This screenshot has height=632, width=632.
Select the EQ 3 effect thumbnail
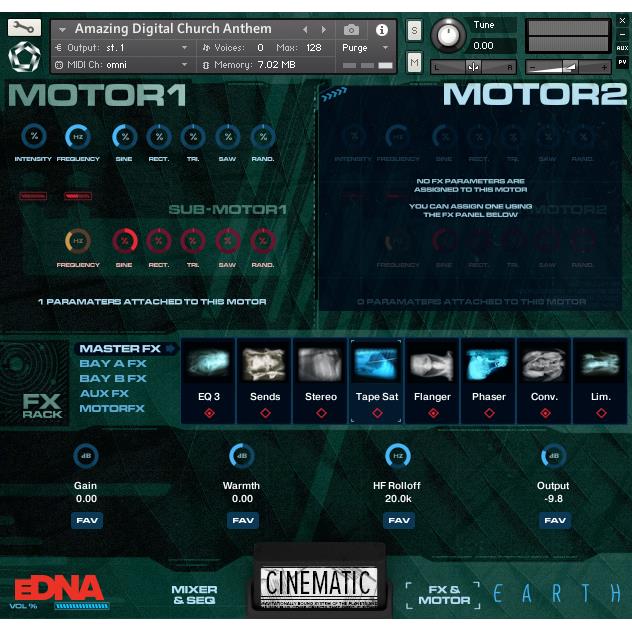tap(208, 364)
